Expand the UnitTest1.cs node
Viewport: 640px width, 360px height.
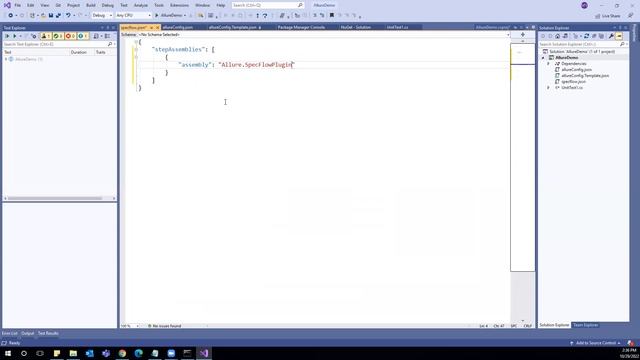click(x=549, y=88)
